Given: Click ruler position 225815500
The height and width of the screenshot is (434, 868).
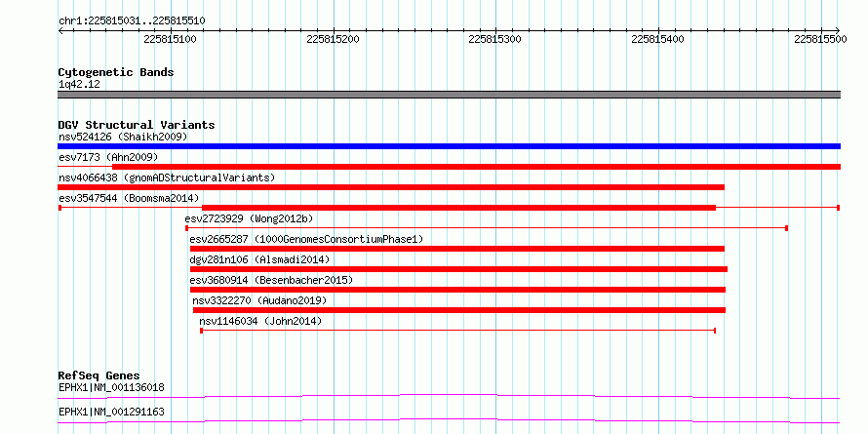Looking at the screenshot, I should pyautogui.click(x=821, y=39).
